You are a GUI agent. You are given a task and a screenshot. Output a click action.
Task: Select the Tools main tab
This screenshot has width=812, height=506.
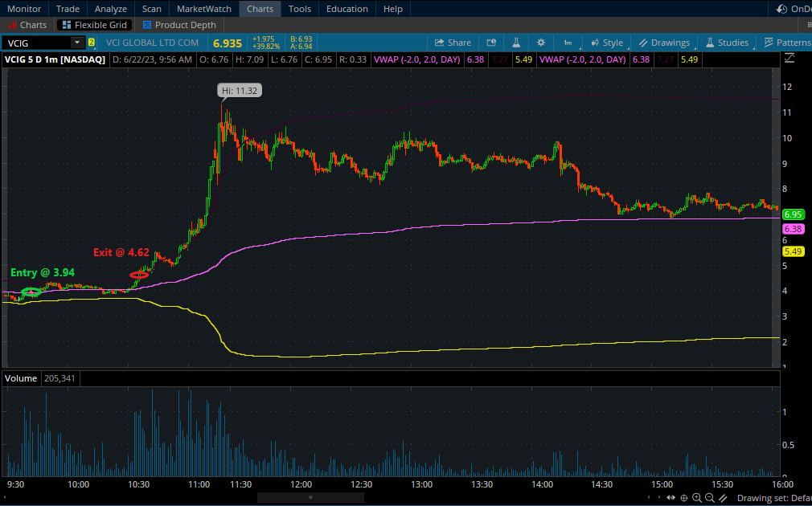300,9
